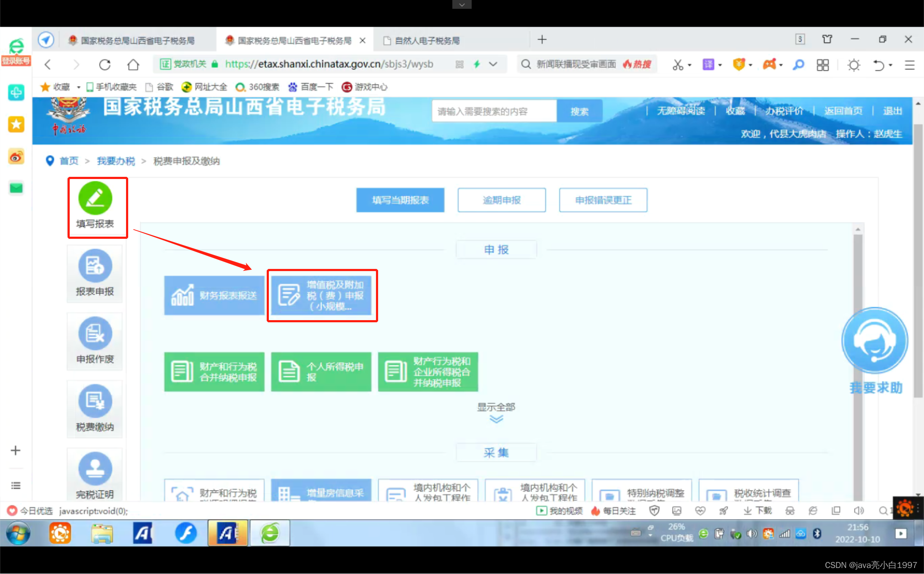This screenshot has width=924, height=574.
Task: Click the 逾期申报 button
Action: point(501,200)
